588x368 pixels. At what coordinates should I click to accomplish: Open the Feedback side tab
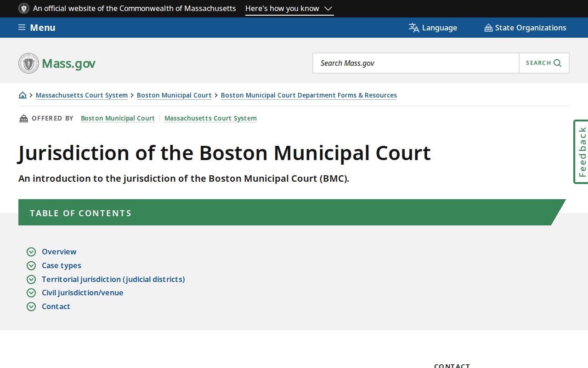(581, 152)
